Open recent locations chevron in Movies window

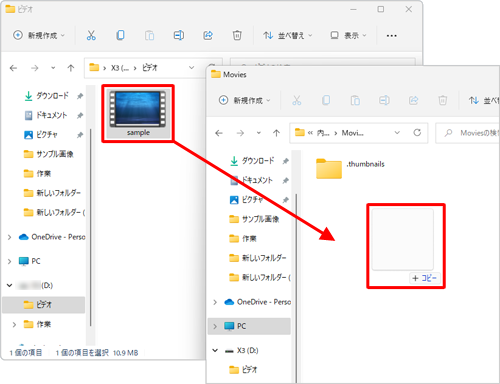click(259, 133)
